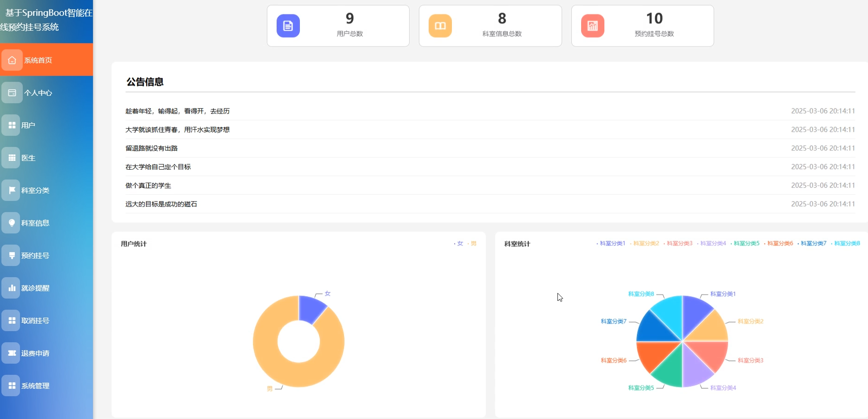
Task: Open 系统首页 menu item
Action: click(46, 60)
